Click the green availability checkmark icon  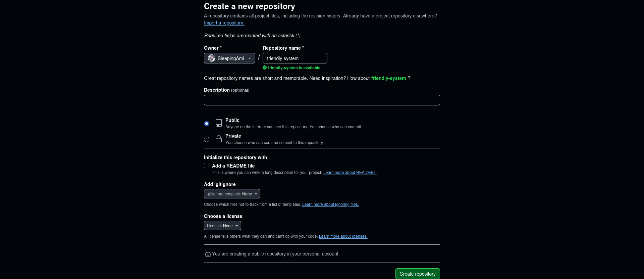265,67
